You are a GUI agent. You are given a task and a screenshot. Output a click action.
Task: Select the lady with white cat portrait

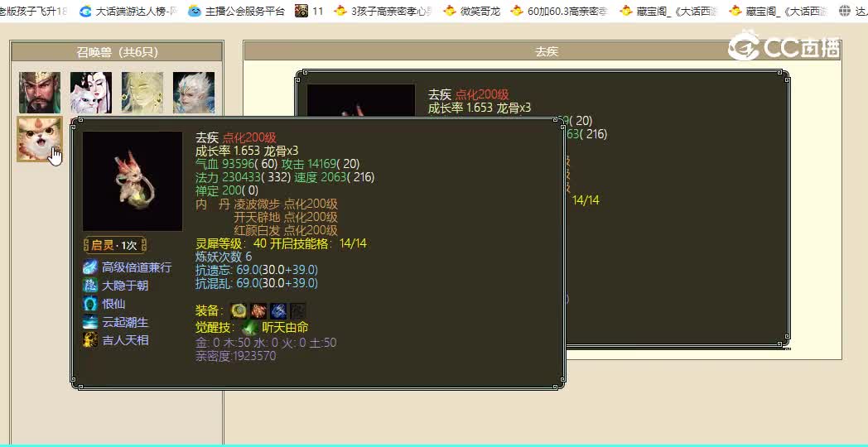click(x=91, y=93)
